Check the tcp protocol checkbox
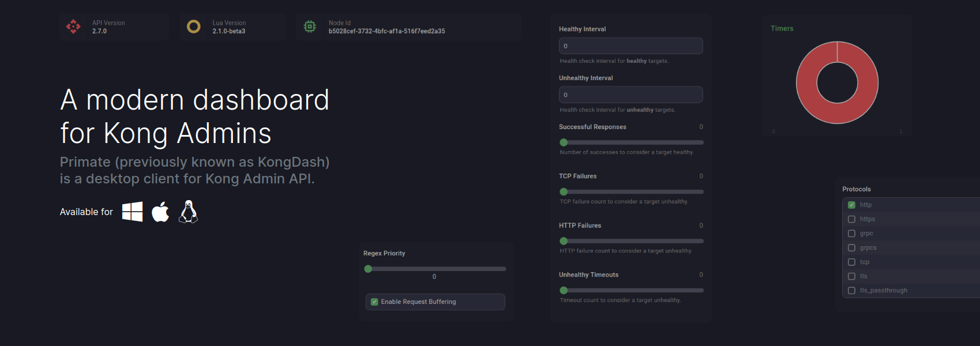 pos(851,262)
